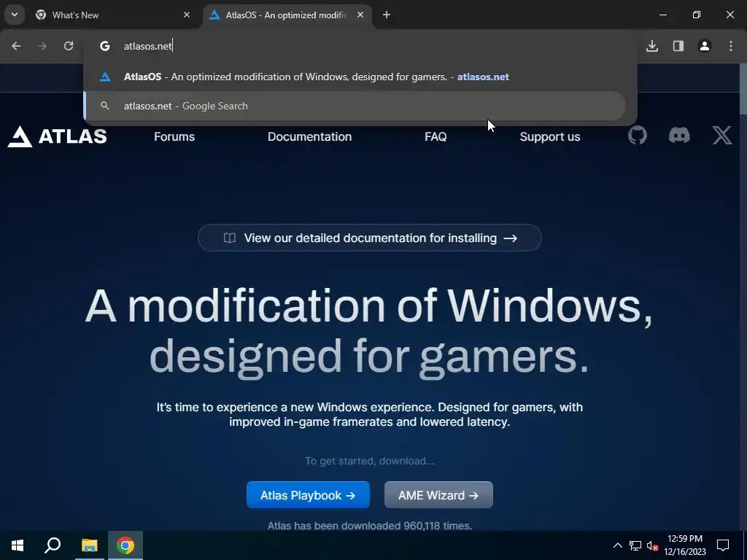Visit the Atlas GitHub page
This screenshot has height=560, width=747.
click(638, 136)
